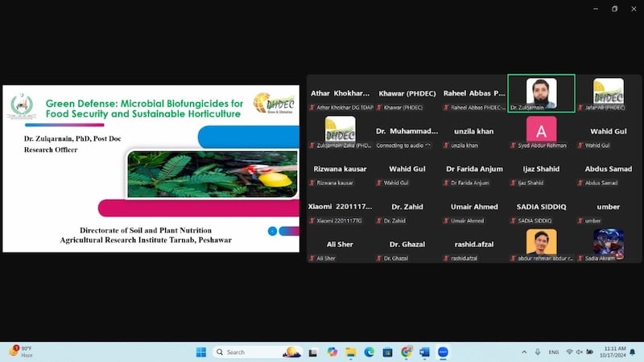Click the microphone icon in system tray
Screen dimensions: 644x362
[538, 352]
